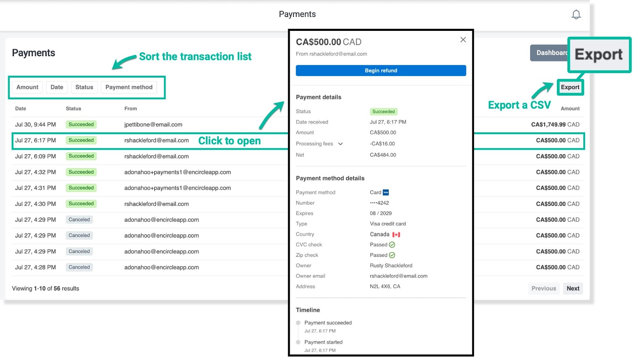Viewport: 633px width, 364px height.
Task: Click the Zip check passed checkmark
Action: click(392, 255)
